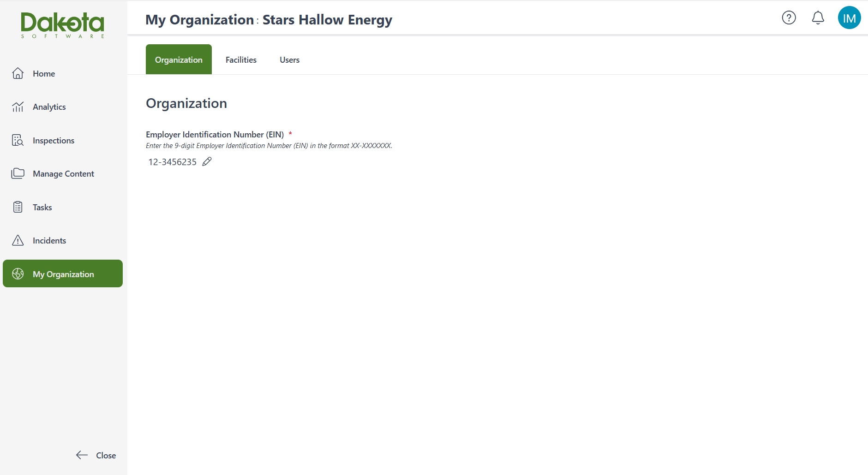868x475 pixels.
Task: Click the Stars Hallow Energy page title
Action: 327,20
